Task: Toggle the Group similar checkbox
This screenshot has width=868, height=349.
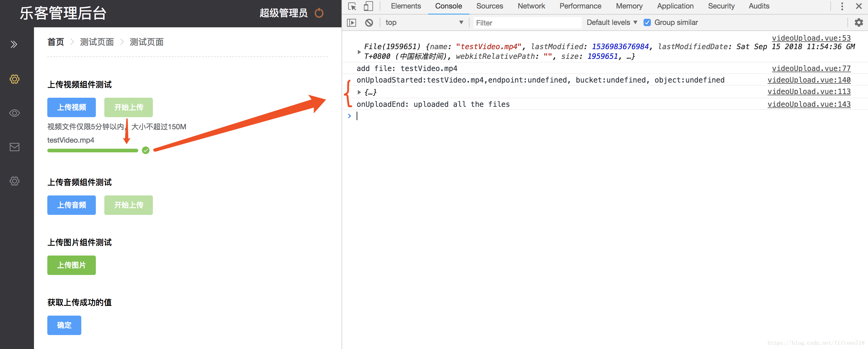Action: pyautogui.click(x=647, y=22)
